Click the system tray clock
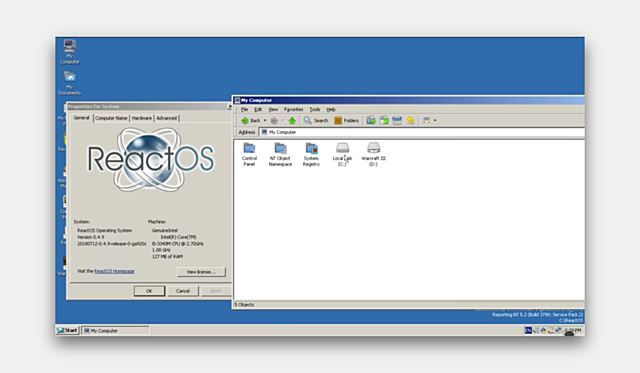The height and width of the screenshot is (373, 640). [573, 330]
